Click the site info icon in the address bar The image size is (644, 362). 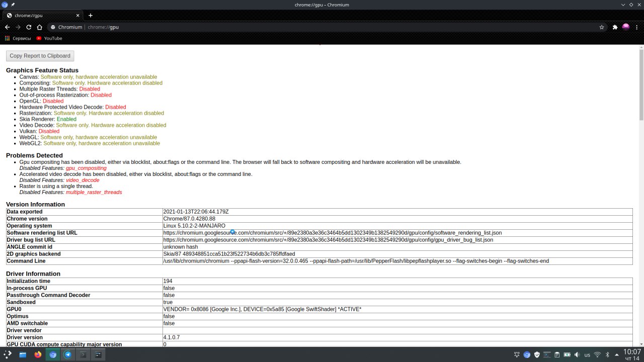pyautogui.click(x=53, y=27)
